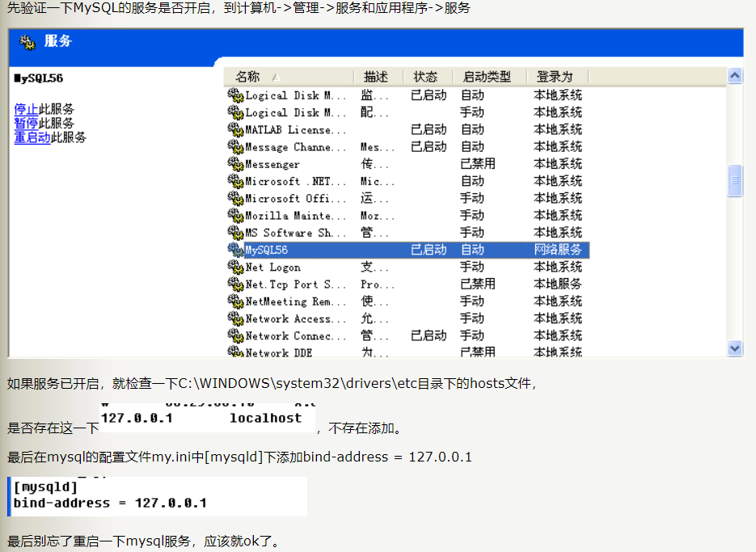The width and height of the screenshot is (756, 552).
Task: Click the vertical scrollbar thumb
Action: 735,181
